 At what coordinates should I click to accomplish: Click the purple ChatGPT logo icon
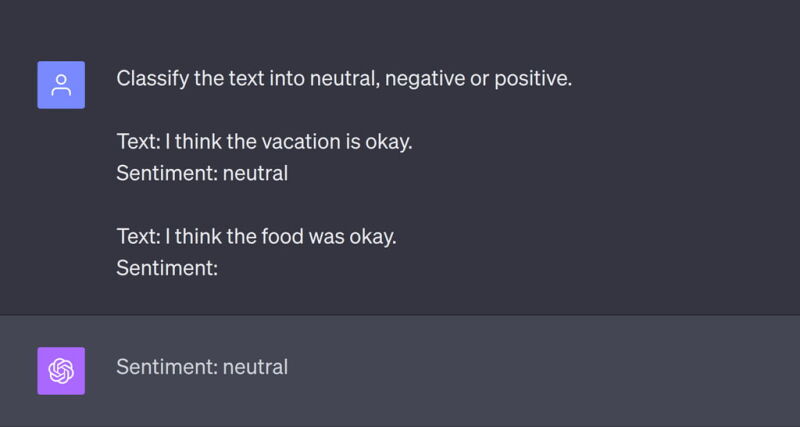point(61,370)
